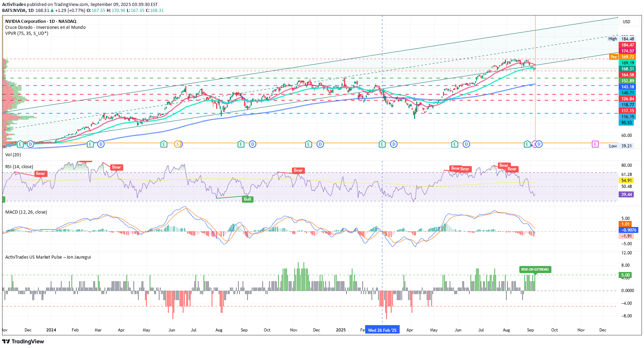Click the Bear label near November 2024
Viewport: 644px width, 348px height.
tap(298, 170)
